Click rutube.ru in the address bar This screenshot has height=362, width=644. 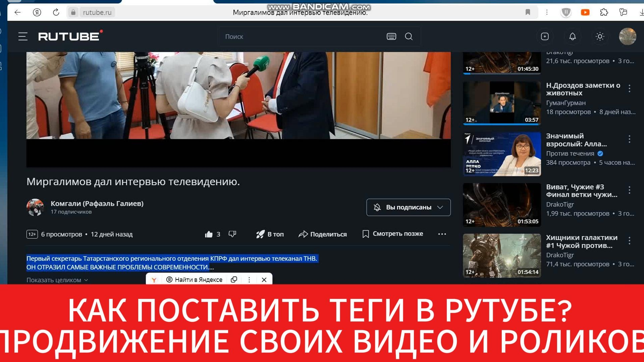pos(97,12)
